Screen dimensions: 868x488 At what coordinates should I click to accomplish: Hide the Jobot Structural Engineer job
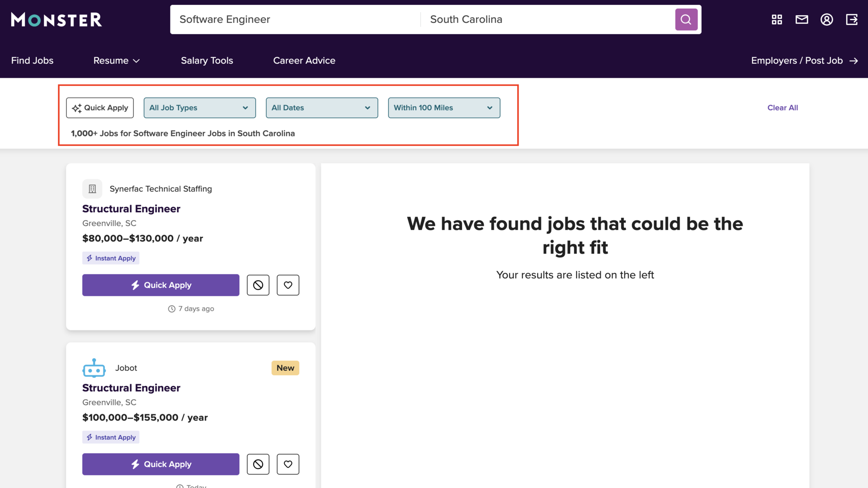click(x=258, y=464)
